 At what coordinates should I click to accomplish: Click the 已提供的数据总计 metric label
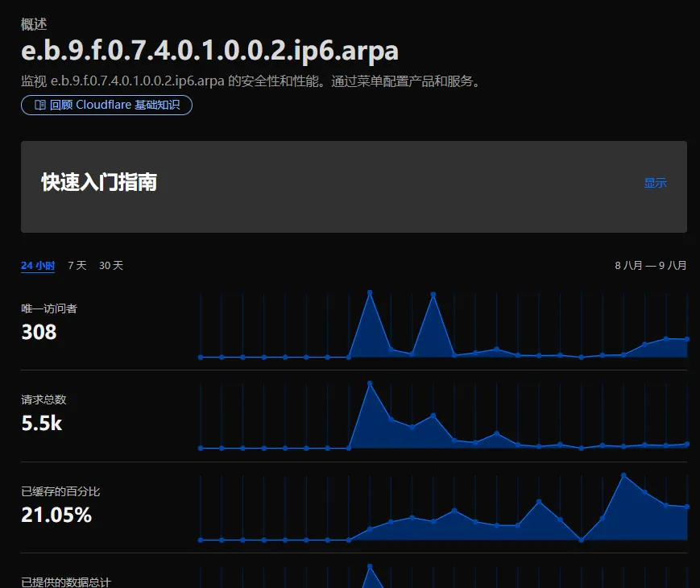(x=66, y=582)
